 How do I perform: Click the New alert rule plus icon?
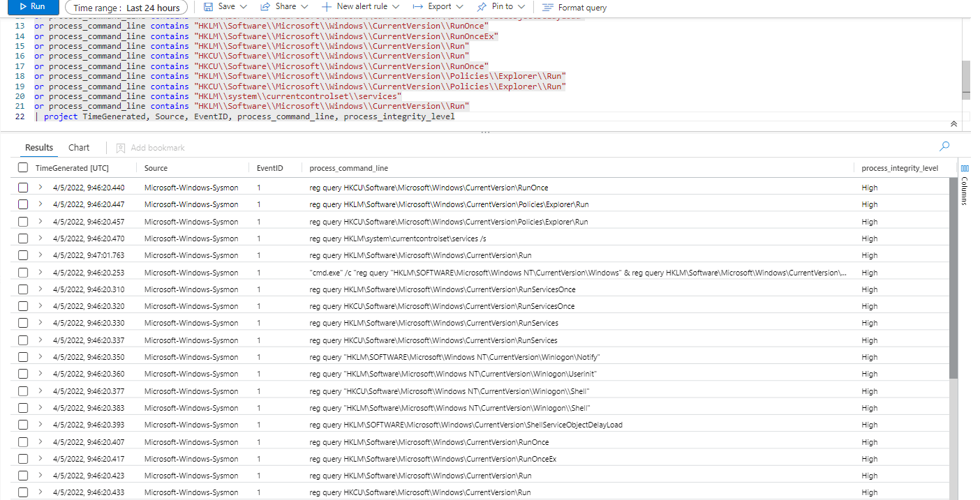(x=326, y=6)
